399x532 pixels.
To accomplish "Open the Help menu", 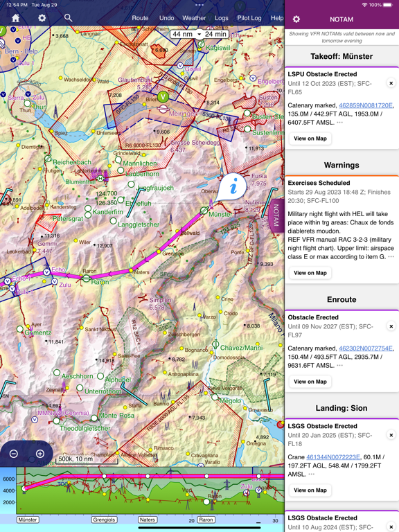I will 277,18.
